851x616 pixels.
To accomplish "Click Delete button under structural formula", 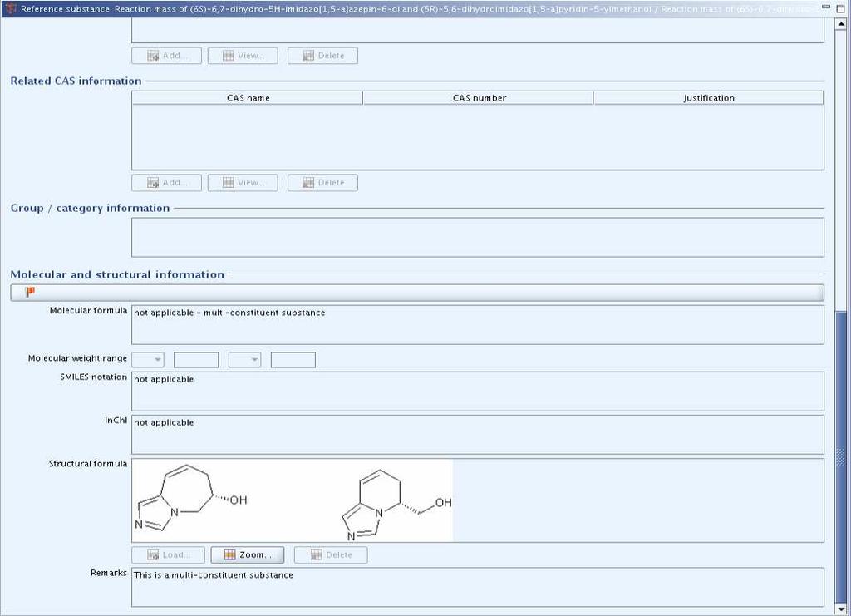I will click(331, 554).
